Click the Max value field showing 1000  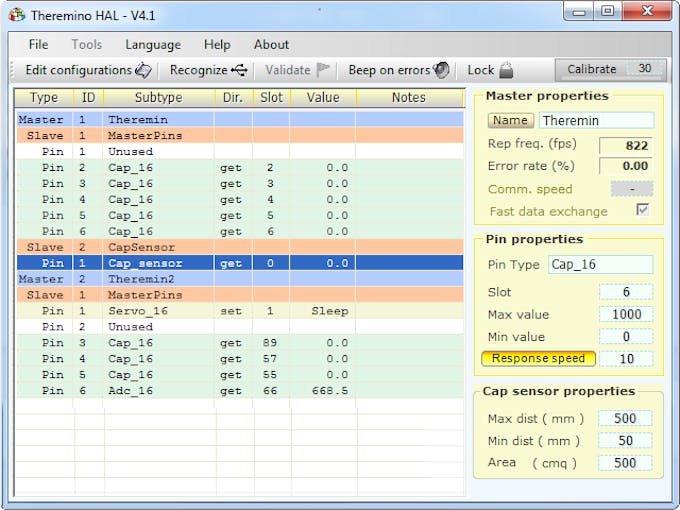coord(626,314)
